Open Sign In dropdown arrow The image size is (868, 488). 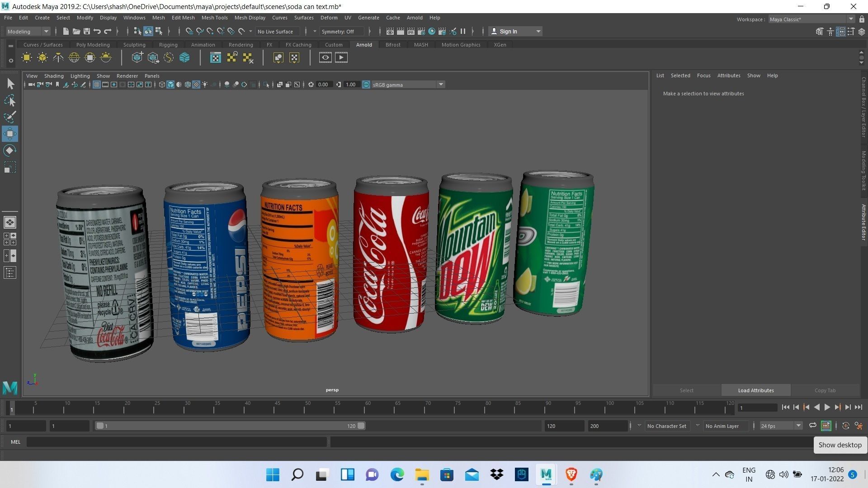coord(538,31)
